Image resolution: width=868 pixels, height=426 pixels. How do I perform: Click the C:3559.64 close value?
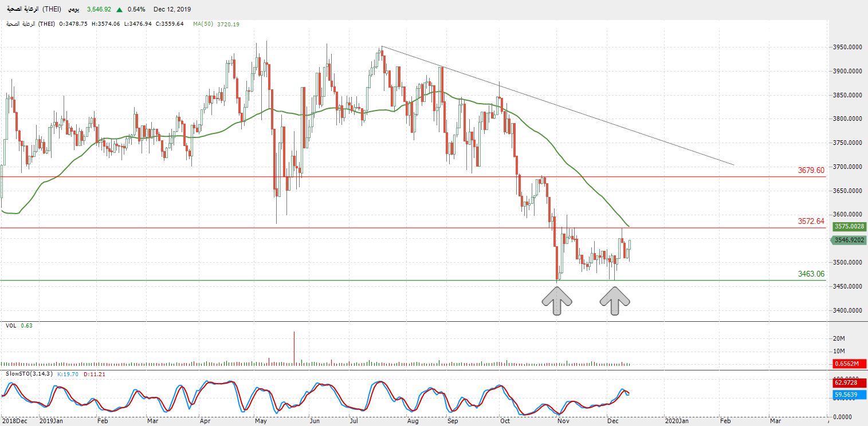(168, 24)
